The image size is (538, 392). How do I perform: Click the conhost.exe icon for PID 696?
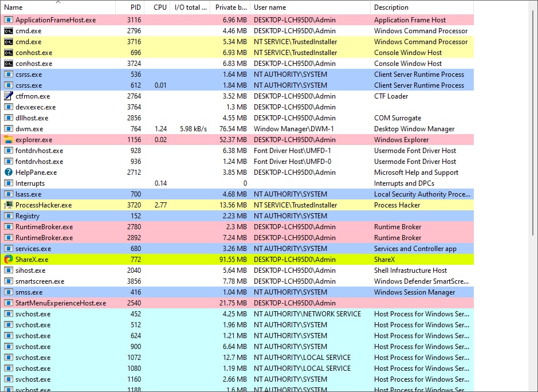9,53
